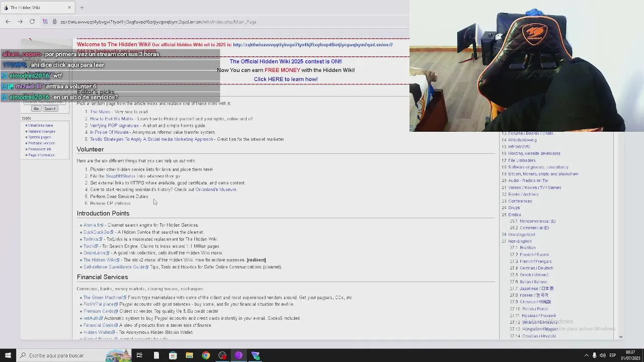Viewport: 644px width, 362px height.
Task: Open The Matrix editor's pick
Action: 100,112
